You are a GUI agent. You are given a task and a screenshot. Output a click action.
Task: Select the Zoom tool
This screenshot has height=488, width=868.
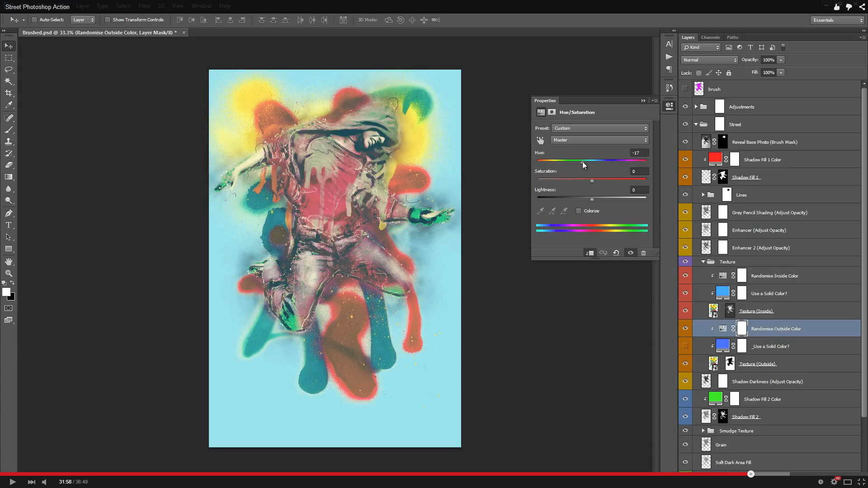pyautogui.click(x=9, y=273)
